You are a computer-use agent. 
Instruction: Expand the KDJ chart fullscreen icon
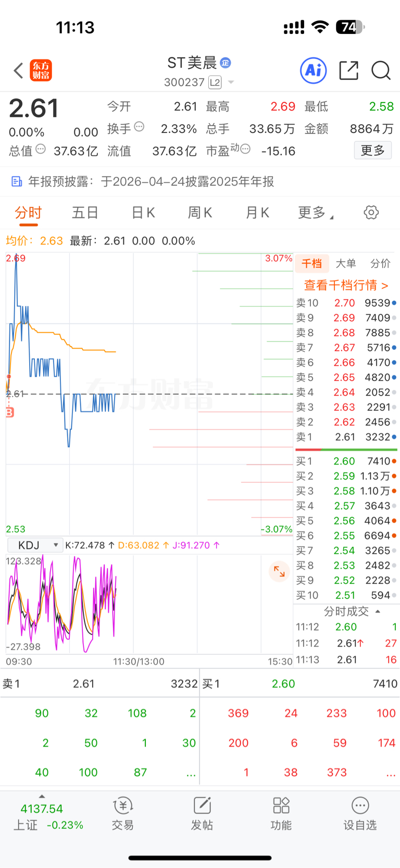click(x=279, y=571)
